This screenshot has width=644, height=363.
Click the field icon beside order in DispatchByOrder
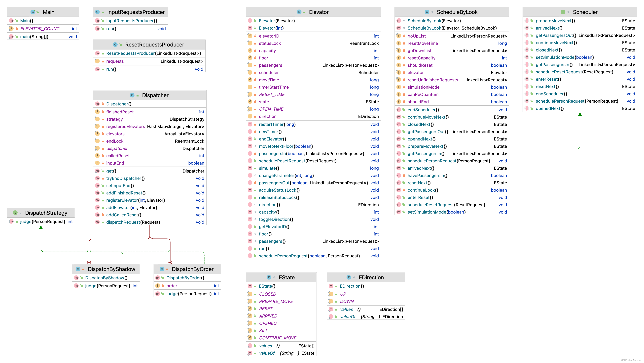tap(157, 286)
